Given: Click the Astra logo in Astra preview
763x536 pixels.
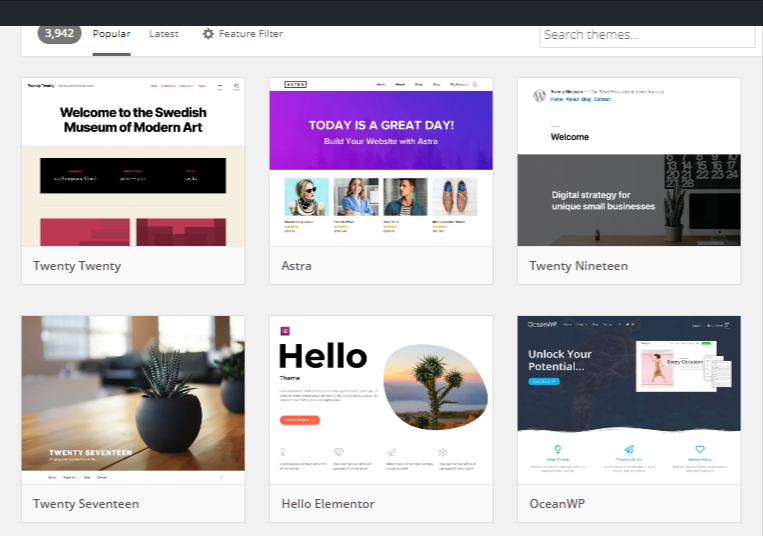Looking at the screenshot, I should [x=295, y=85].
